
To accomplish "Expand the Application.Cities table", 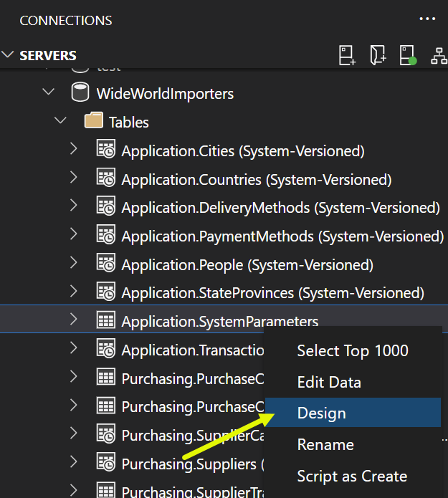I will [73, 148].
